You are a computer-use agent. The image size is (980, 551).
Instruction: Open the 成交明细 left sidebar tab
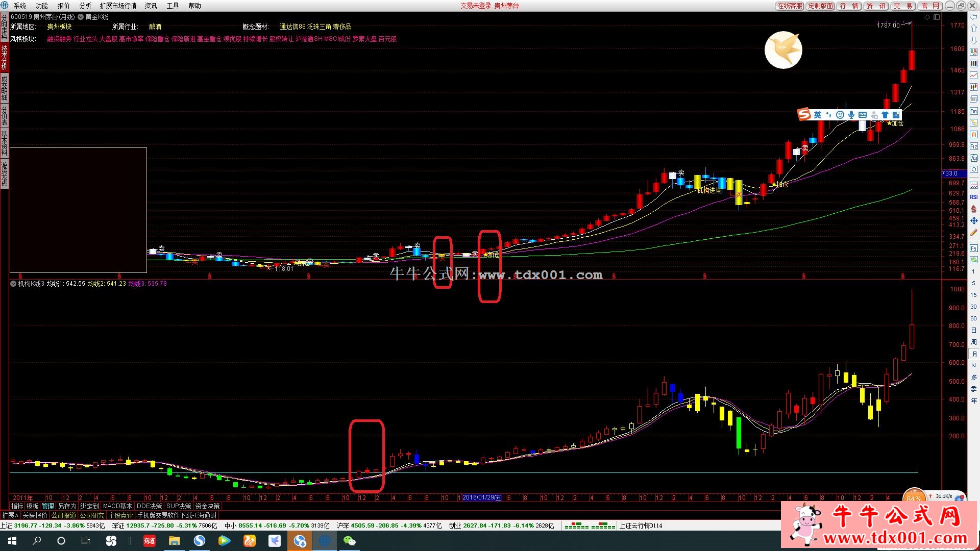coord(5,87)
